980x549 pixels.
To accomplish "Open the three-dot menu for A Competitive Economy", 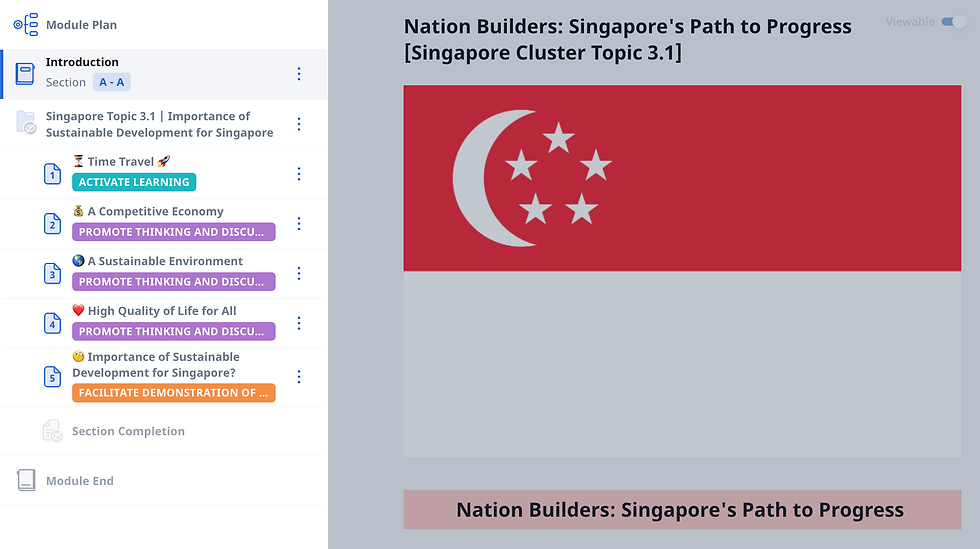I will tap(299, 223).
